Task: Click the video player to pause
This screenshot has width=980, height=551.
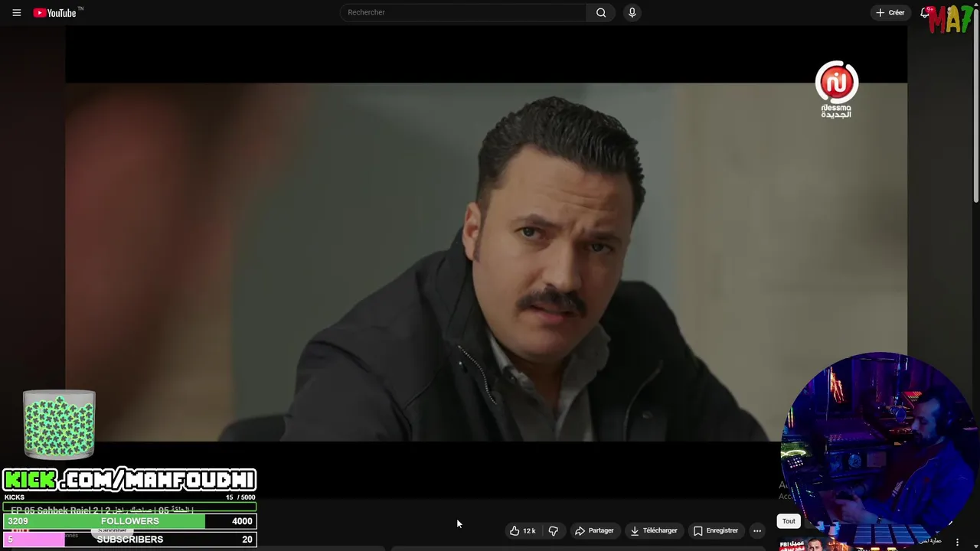Action: pos(486,262)
